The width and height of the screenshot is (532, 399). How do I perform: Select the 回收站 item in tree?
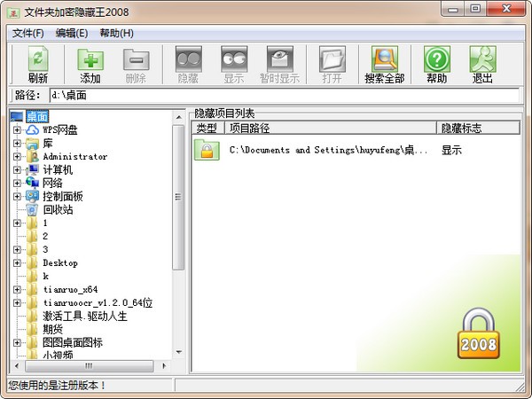coord(58,210)
